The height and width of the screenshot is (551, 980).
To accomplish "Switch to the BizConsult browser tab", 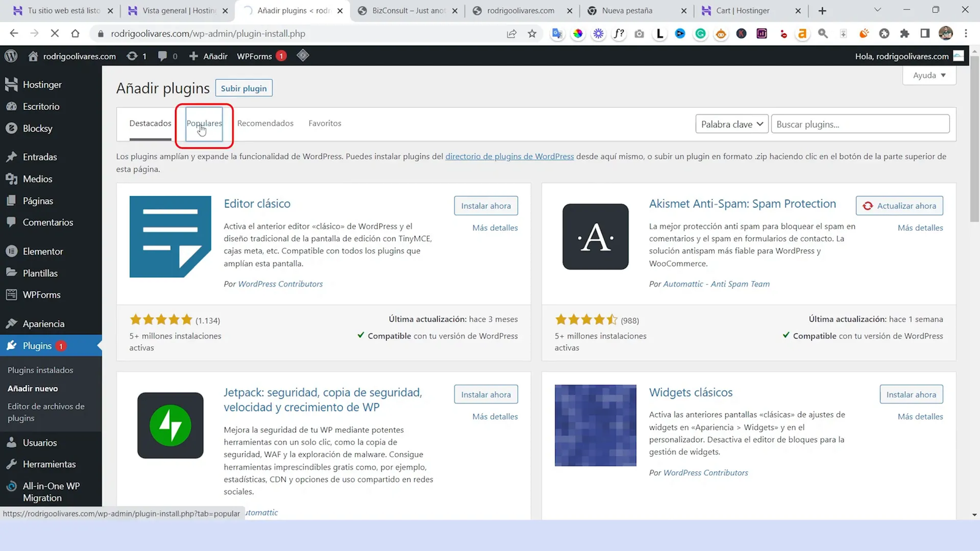I will coord(404,10).
